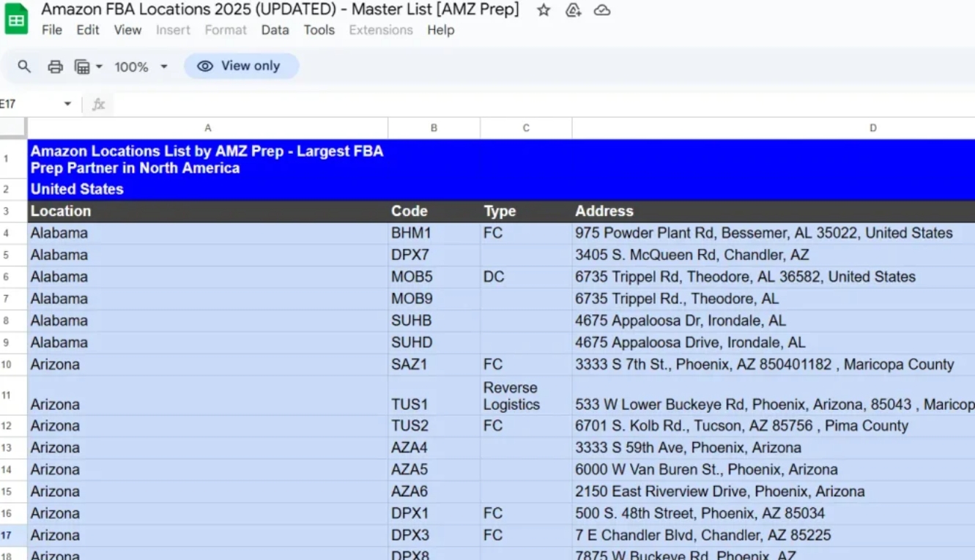
Task: Click the TUS1 code cell
Action: [434, 396]
